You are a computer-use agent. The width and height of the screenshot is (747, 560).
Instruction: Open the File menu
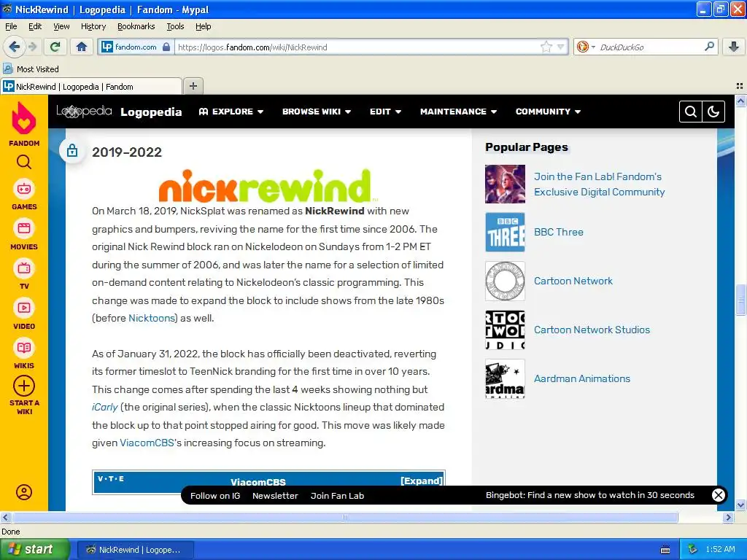point(11,26)
